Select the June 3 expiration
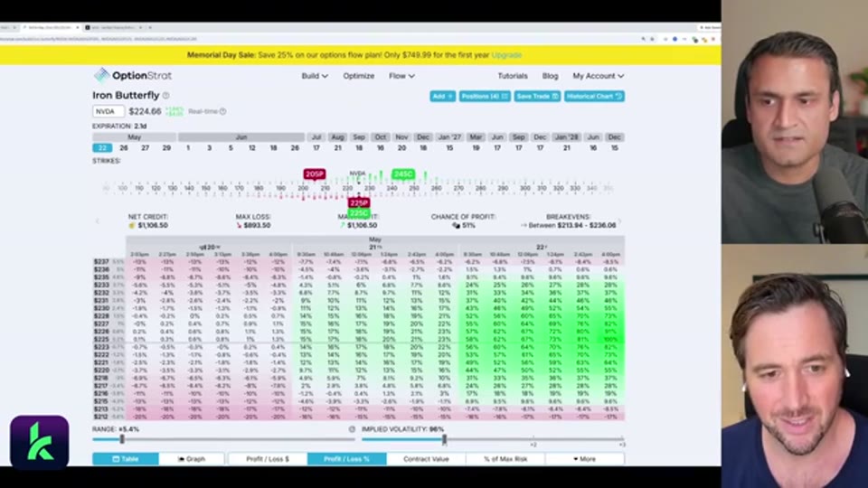 click(x=209, y=147)
